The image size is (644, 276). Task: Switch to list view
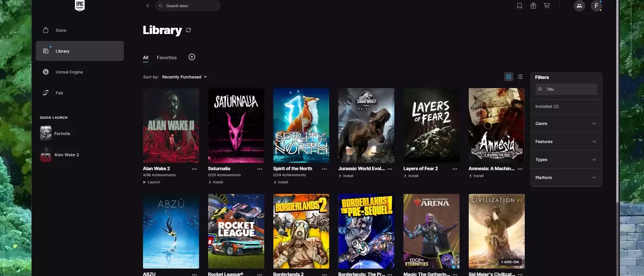click(520, 77)
